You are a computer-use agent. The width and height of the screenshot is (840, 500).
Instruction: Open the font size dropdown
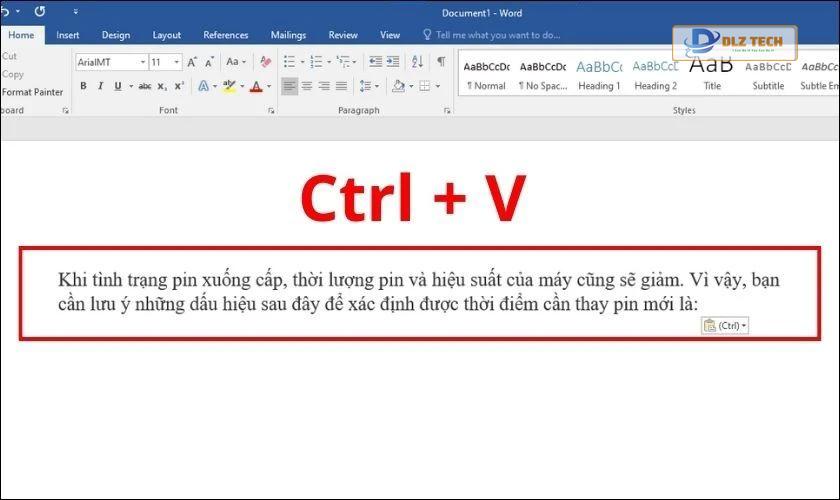click(176, 62)
